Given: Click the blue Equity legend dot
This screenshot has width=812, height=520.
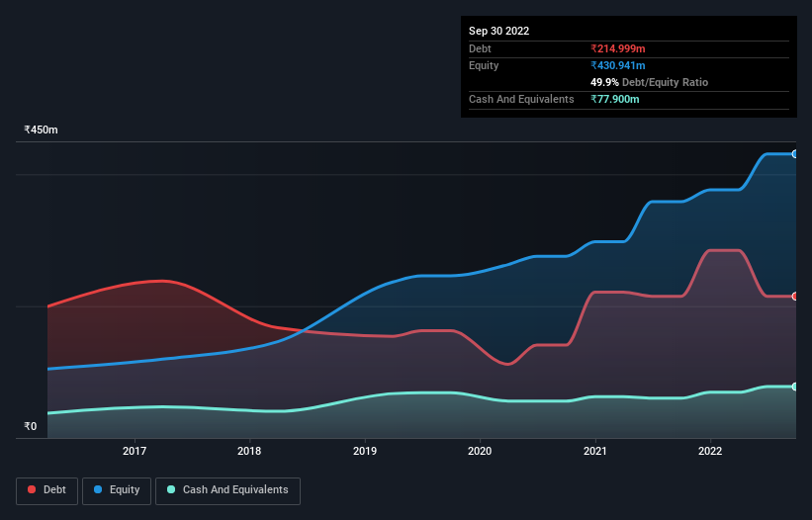Looking at the screenshot, I should click(x=98, y=489).
